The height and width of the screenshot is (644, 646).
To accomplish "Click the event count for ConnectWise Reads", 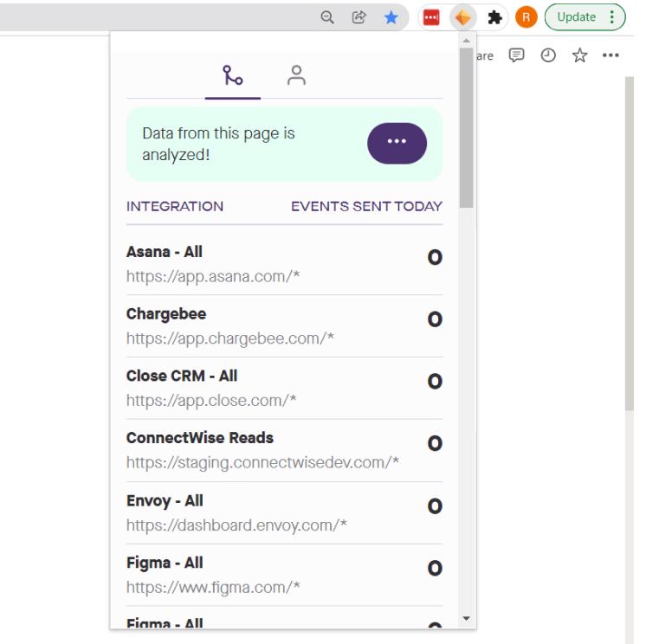I will [x=435, y=444].
